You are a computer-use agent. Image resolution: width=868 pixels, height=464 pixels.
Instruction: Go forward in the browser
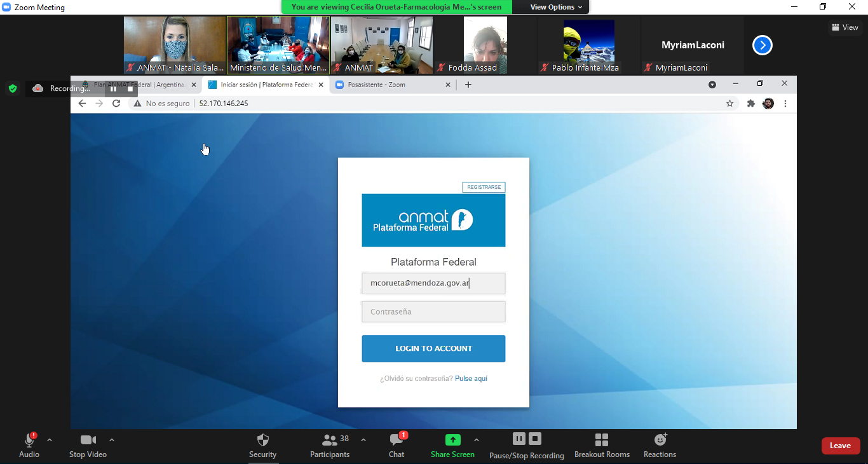tap(99, 103)
